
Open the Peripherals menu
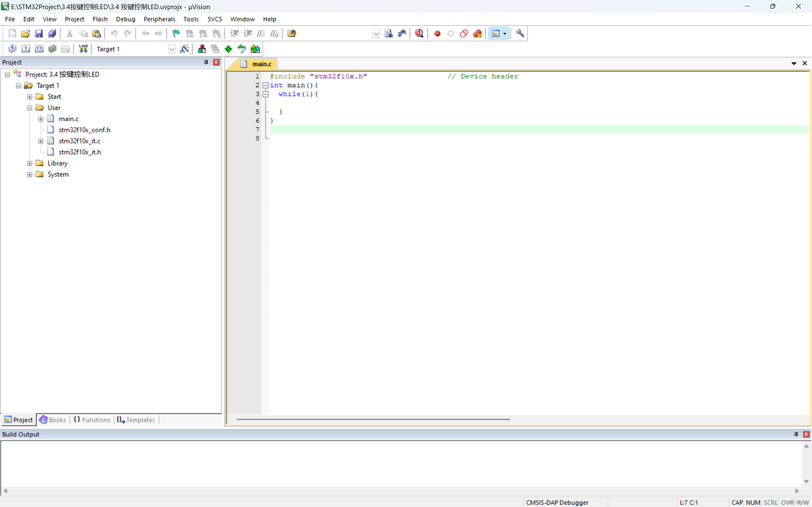click(159, 19)
